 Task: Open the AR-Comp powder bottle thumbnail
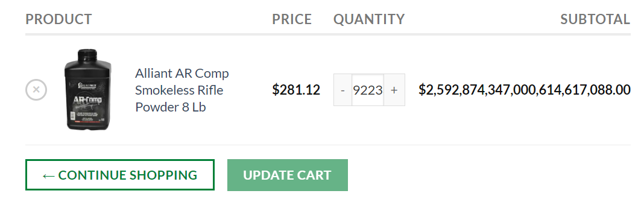(x=87, y=90)
